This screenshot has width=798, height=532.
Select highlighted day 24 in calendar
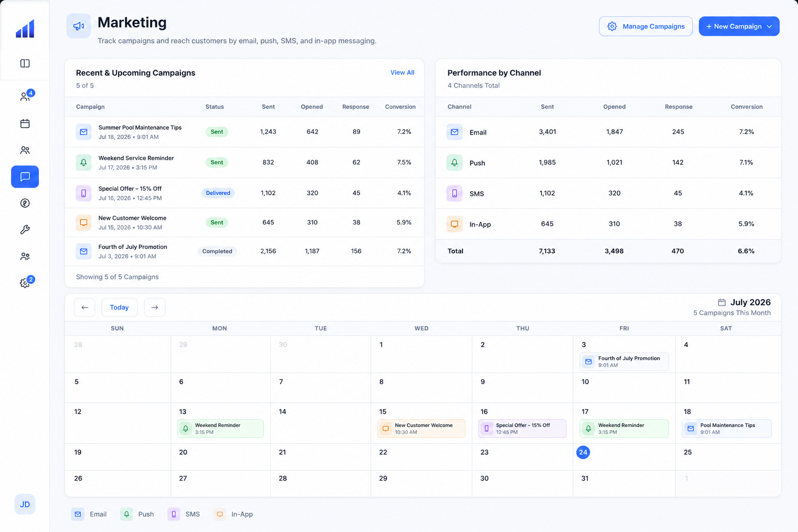click(583, 453)
